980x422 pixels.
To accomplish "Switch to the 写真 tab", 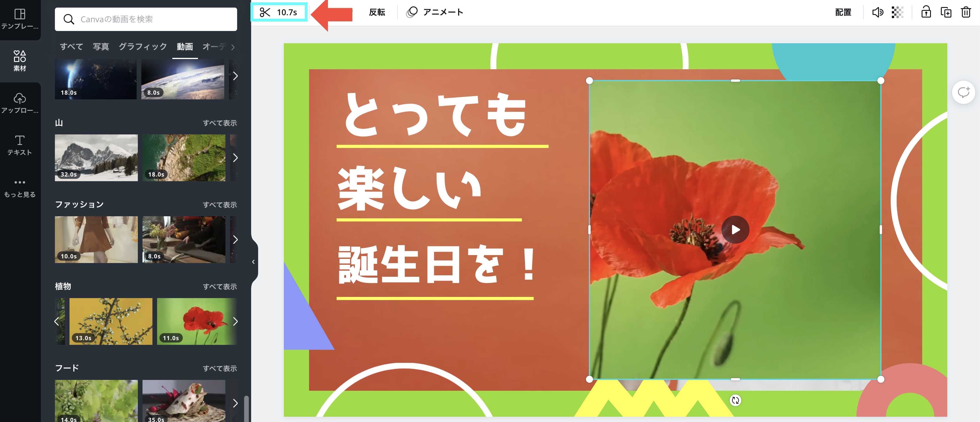I will [101, 46].
